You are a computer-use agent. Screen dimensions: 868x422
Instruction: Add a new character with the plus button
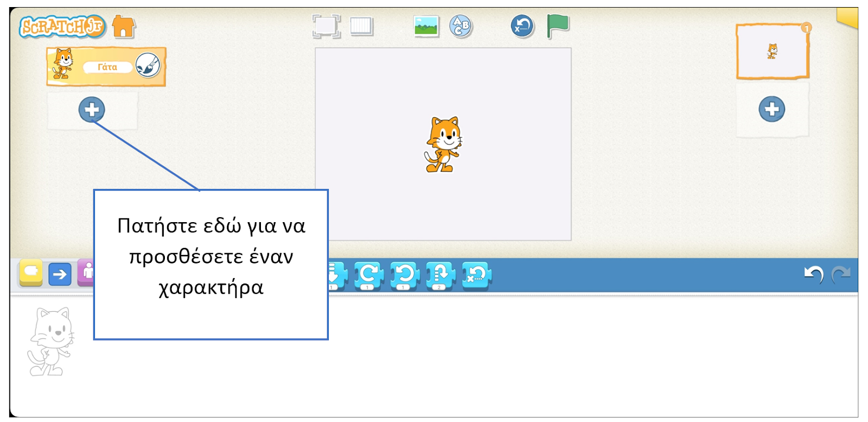(92, 110)
